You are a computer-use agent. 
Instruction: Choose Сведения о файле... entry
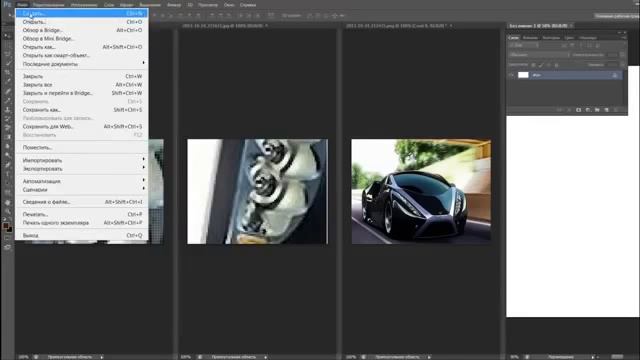coord(82,202)
